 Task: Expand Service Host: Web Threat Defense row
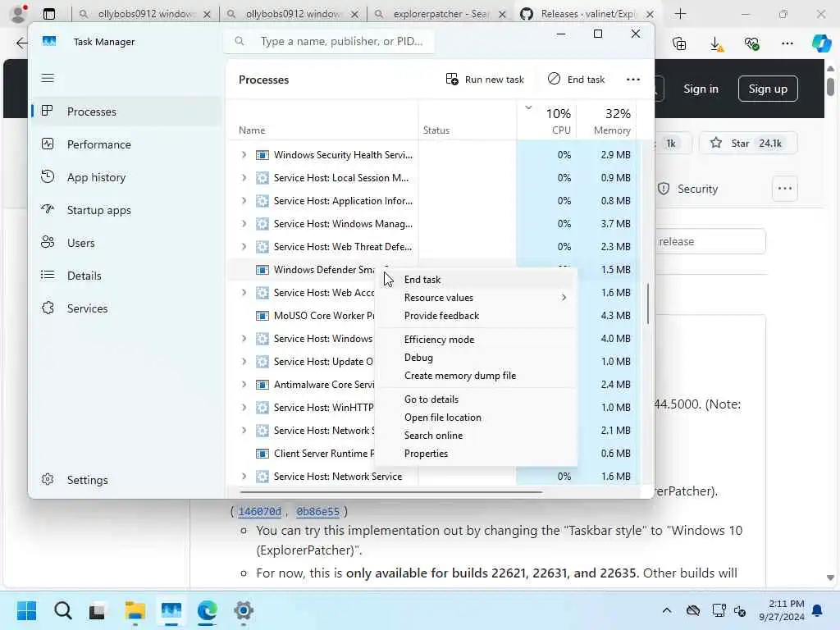point(244,247)
